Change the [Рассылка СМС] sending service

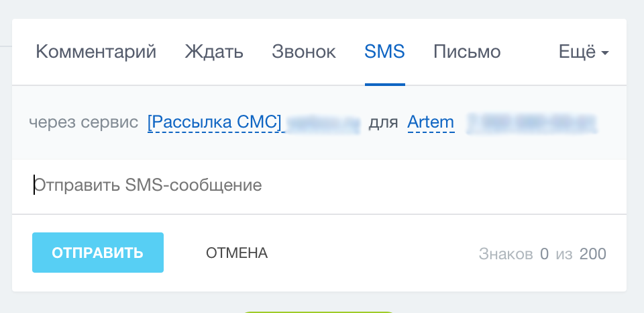coord(216,122)
